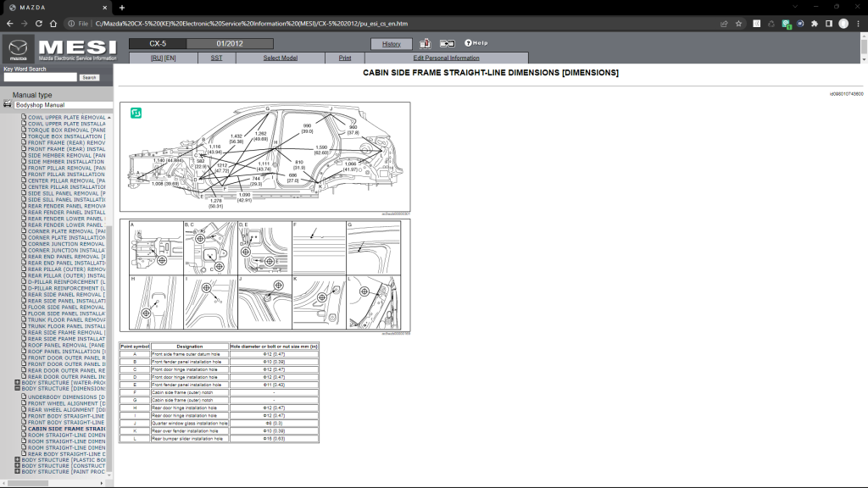This screenshot has width=868, height=488.
Task: Click the page icon beside CABIN SIDE FRAME entry
Action: [x=25, y=427]
